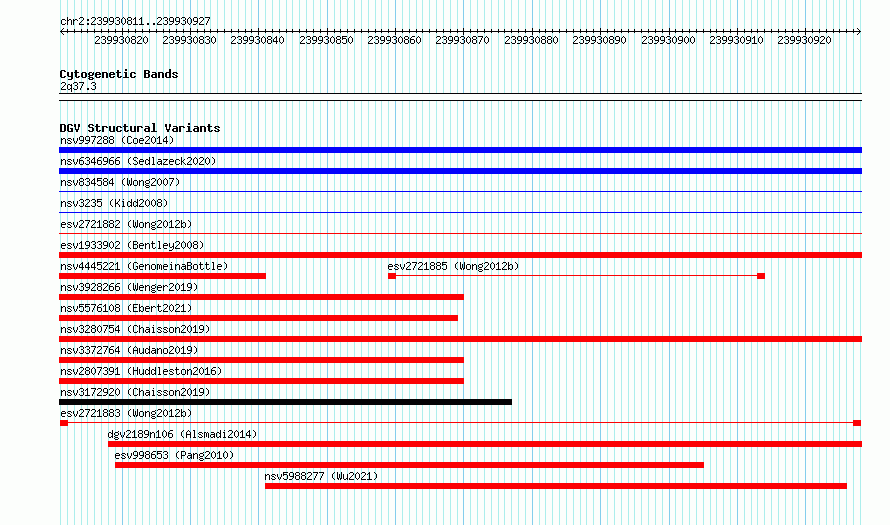Viewport: 890px width, 525px height.
Task: Select the 2q37.3 cytogenetic band
Action: (x=460, y=97)
